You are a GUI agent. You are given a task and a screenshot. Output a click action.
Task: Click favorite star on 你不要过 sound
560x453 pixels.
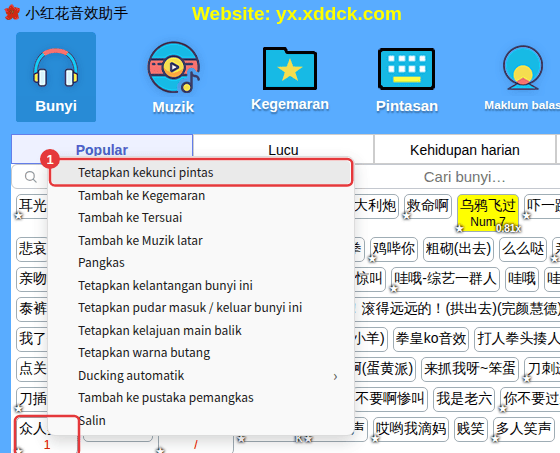[x=503, y=408]
